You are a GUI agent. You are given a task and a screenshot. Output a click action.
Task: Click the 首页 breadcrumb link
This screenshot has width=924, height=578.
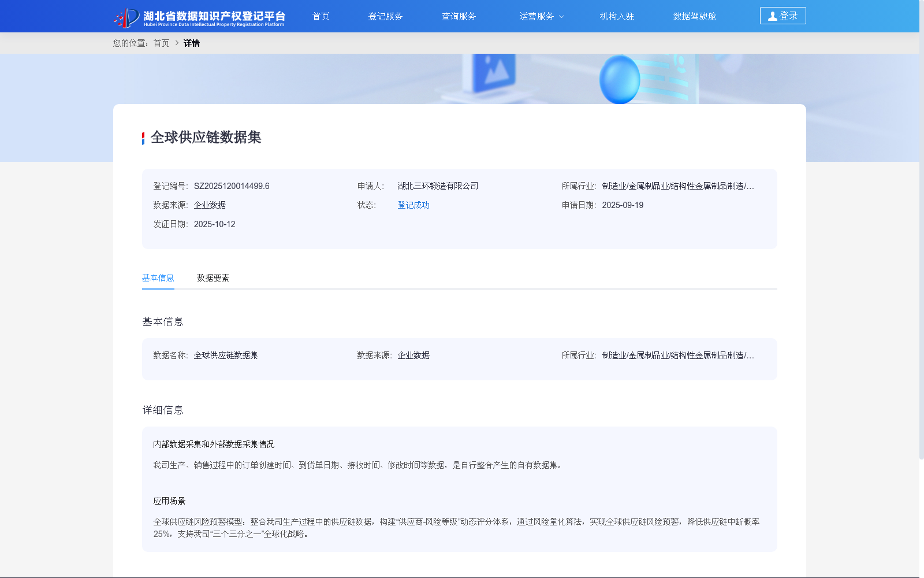click(161, 43)
